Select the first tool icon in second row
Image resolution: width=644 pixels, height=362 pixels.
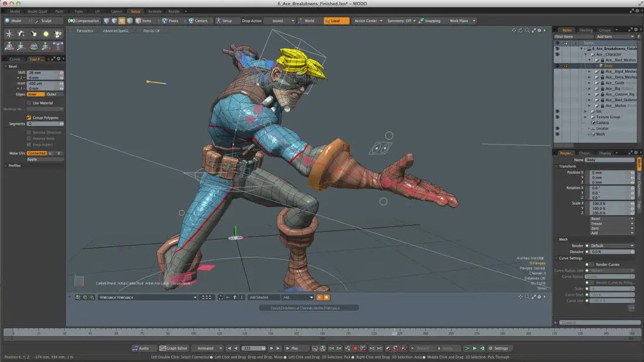point(9,46)
